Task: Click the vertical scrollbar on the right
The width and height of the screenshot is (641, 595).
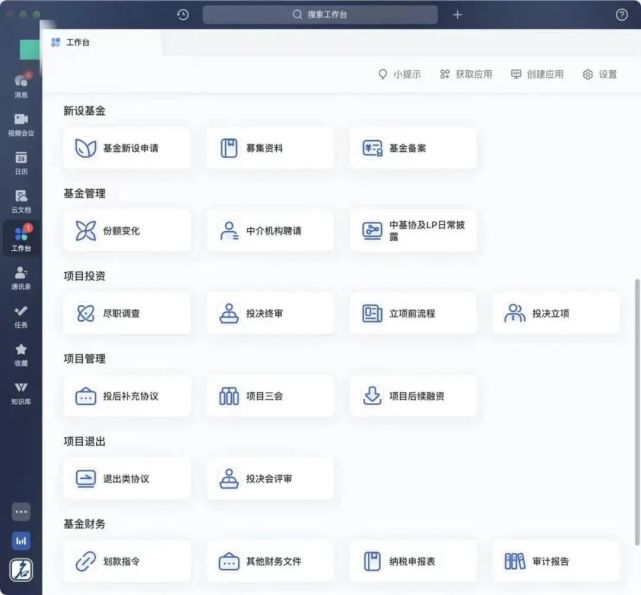Action: tap(637, 412)
